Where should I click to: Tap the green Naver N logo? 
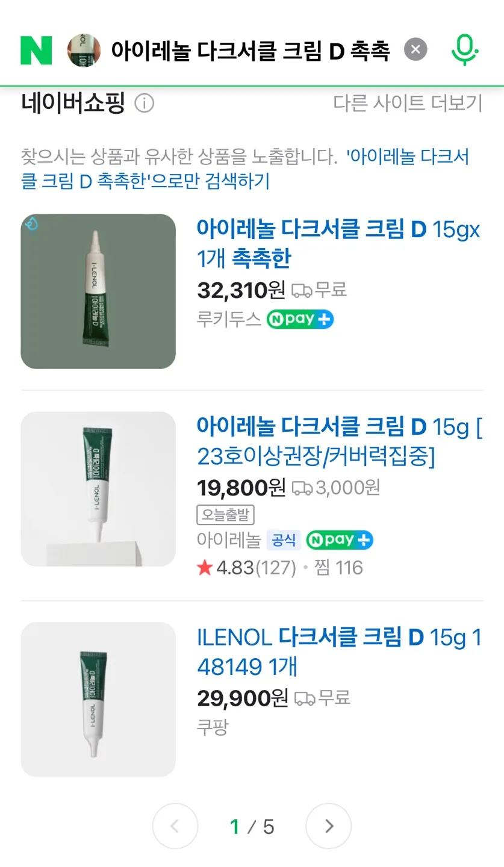click(36, 50)
